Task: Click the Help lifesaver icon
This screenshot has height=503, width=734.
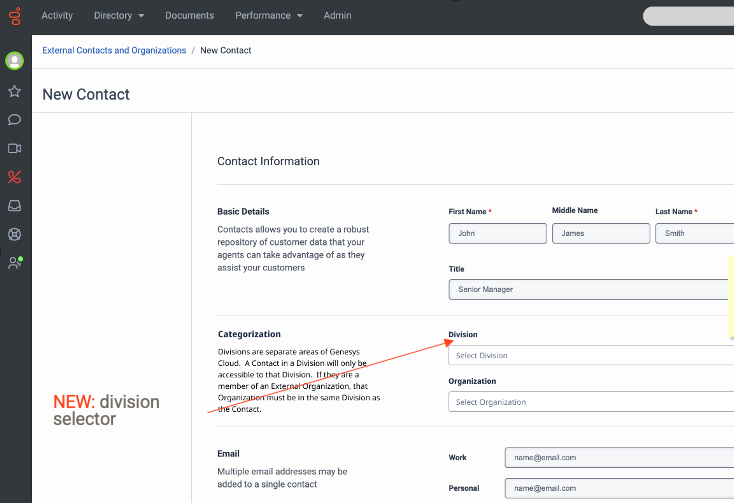Action: click(x=15, y=235)
